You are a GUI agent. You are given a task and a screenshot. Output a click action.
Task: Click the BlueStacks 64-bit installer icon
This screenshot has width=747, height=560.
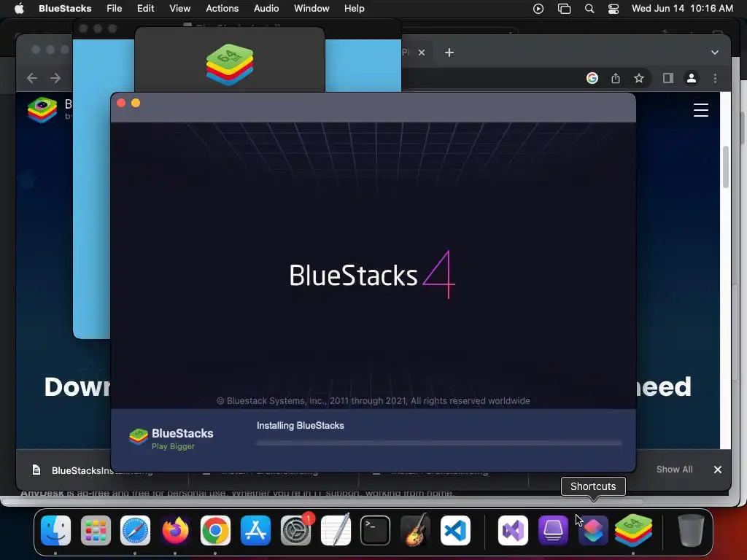point(230,64)
